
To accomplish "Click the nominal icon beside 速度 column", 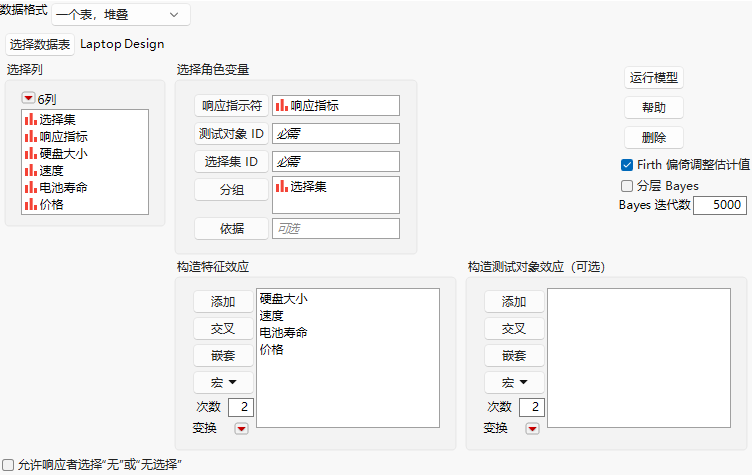I will point(31,170).
